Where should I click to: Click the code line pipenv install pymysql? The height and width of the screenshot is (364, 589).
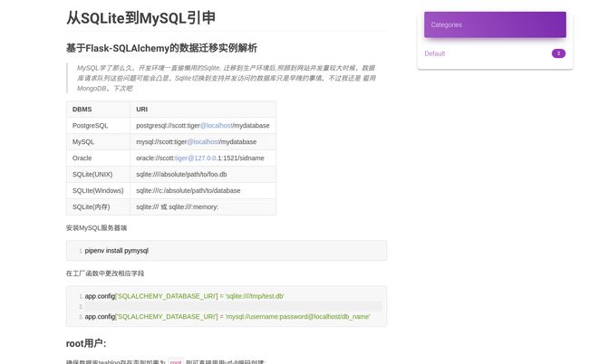coord(117,251)
